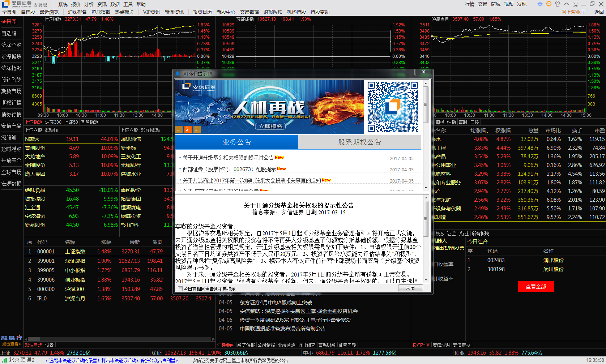This screenshot has height=364, width=606.
Task: Open the 系统 menu
Action: tap(63, 4)
